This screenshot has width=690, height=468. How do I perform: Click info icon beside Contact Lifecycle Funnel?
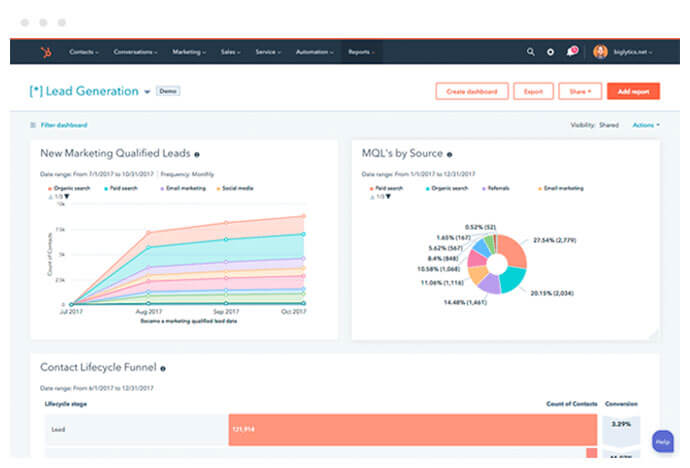(x=162, y=369)
